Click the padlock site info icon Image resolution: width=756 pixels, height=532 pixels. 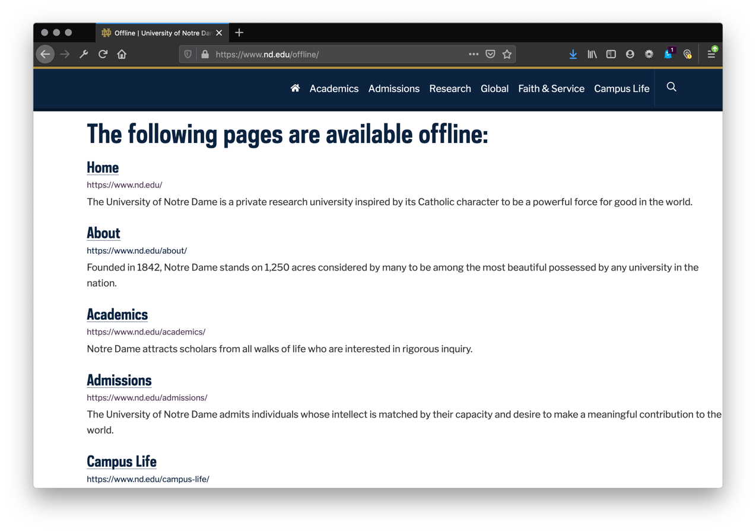205,54
